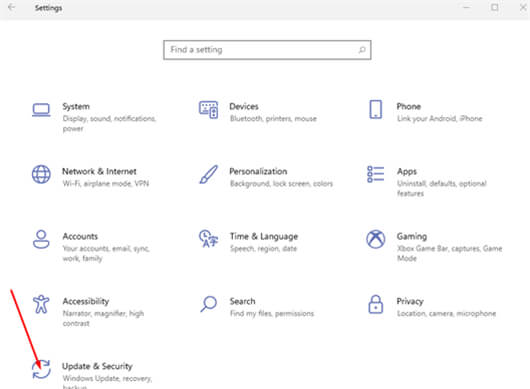Click the magnifier icon in search box

[362, 50]
